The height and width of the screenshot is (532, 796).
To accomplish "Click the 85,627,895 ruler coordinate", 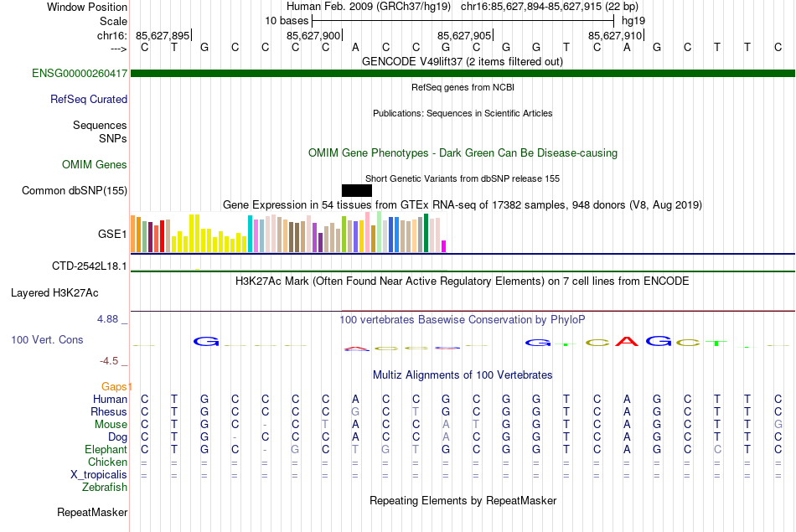I will pyautogui.click(x=163, y=35).
